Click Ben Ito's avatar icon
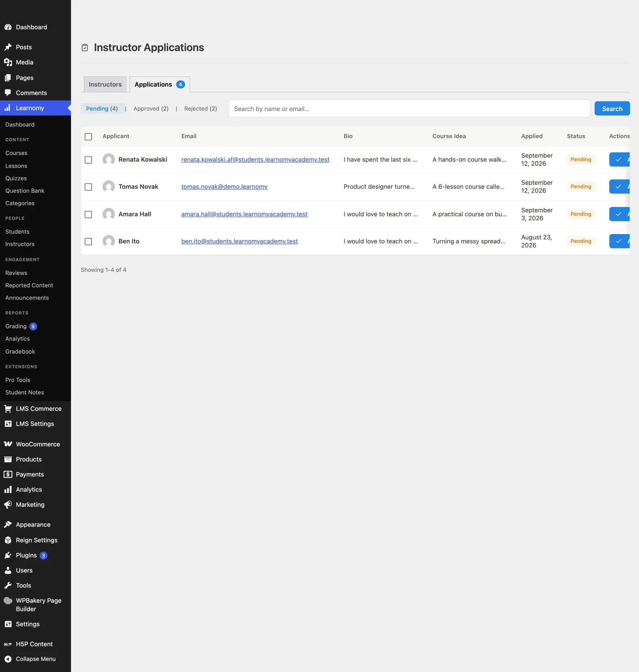Screen dimensions: 639x672 pos(109,241)
